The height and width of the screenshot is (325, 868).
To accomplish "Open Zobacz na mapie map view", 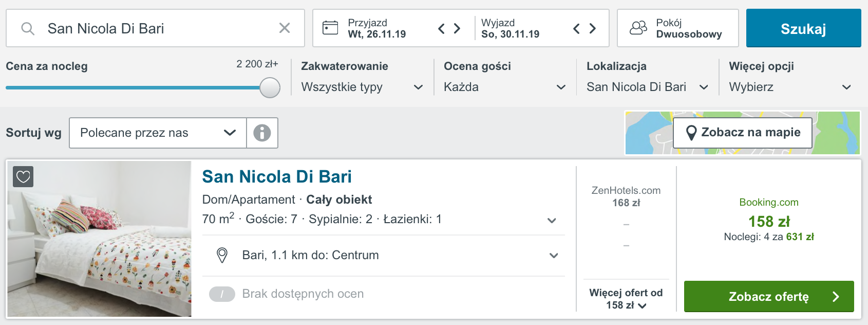I will point(743,133).
